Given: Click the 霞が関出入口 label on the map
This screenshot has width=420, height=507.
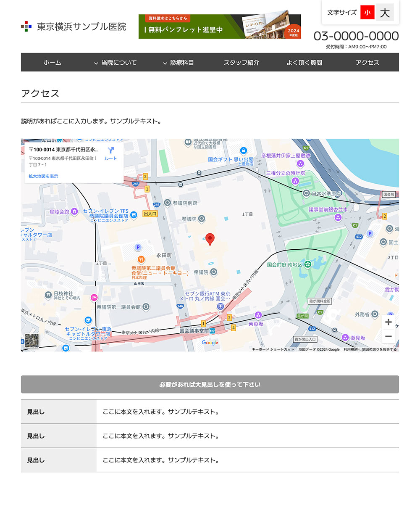Looking at the screenshot, I should (305, 339).
